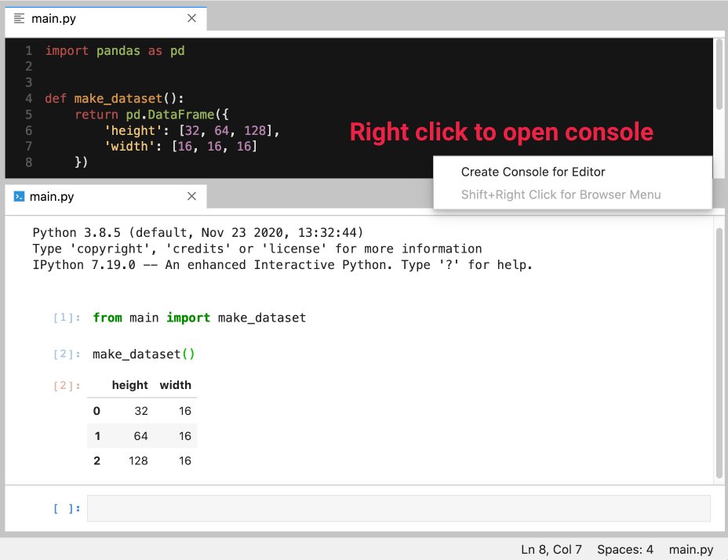The width and height of the screenshot is (728, 560).
Task: Select Create Console for Editor
Action: click(533, 172)
